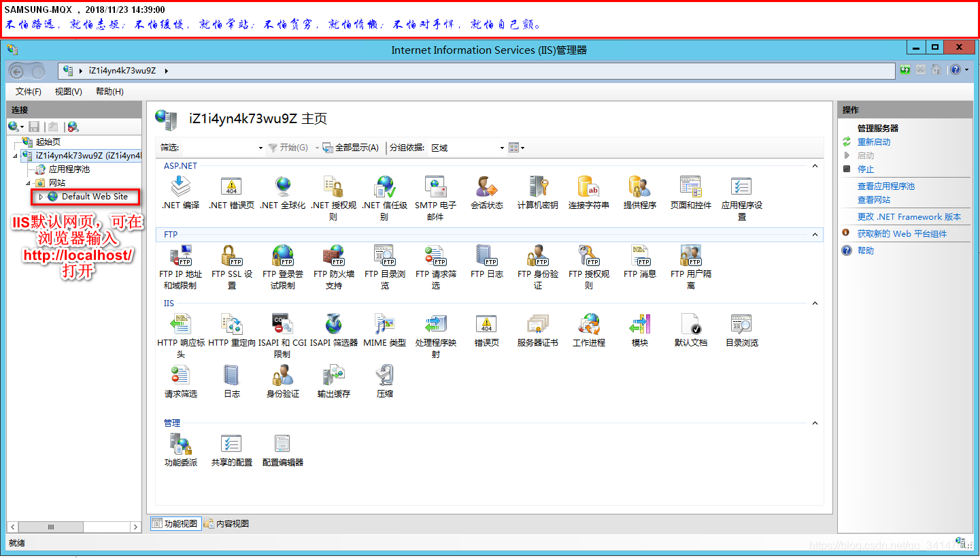Collapse the FTP group section
The height and width of the screenshot is (558, 980).
(815, 235)
